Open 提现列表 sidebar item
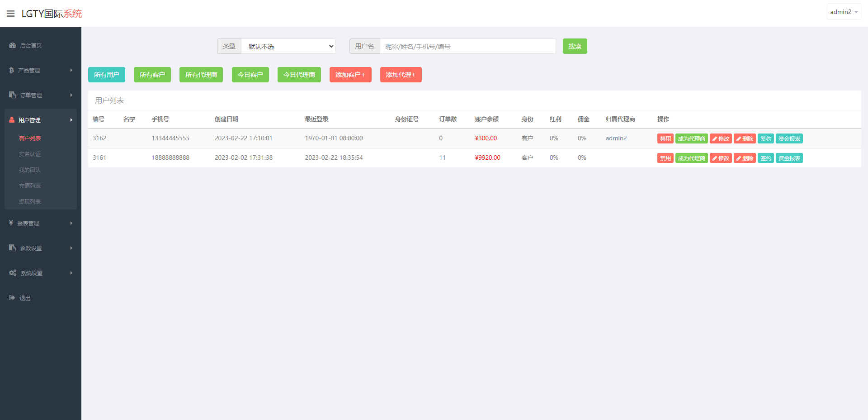868x420 pixels. point(30,202)
